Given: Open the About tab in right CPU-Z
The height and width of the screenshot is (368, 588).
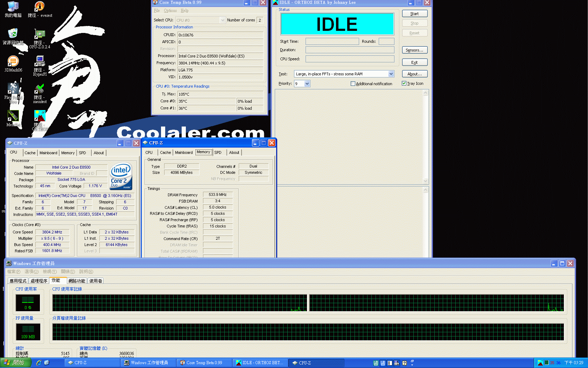Looking at the screenshot, I should [x=234, y=152].
